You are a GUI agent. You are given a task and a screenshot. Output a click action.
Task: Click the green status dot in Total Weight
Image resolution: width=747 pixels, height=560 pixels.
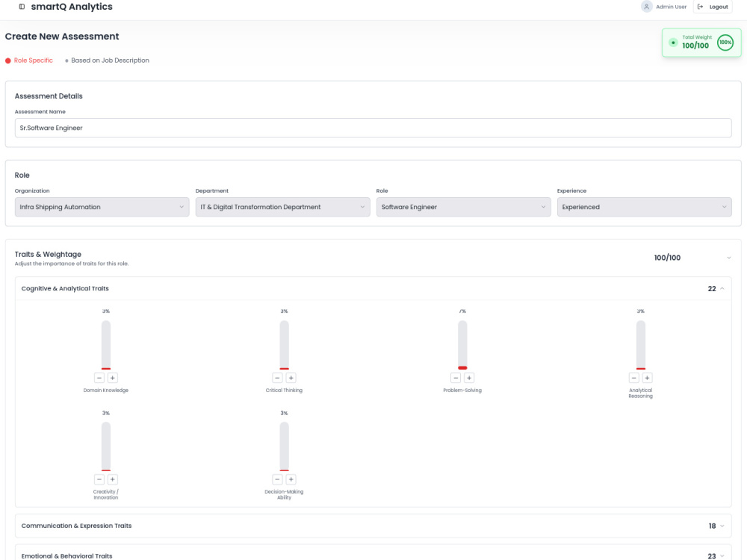673,43
